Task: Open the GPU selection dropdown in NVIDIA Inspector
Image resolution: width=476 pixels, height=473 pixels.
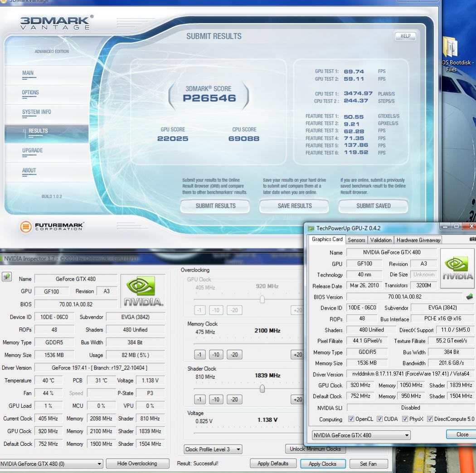Action: pyautogui.click(x=51, y=463)
